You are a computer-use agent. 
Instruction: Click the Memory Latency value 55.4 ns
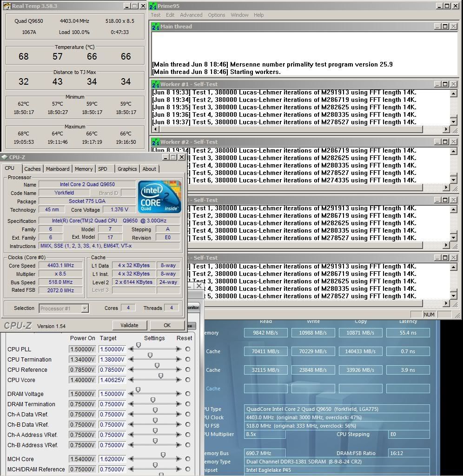408,333
